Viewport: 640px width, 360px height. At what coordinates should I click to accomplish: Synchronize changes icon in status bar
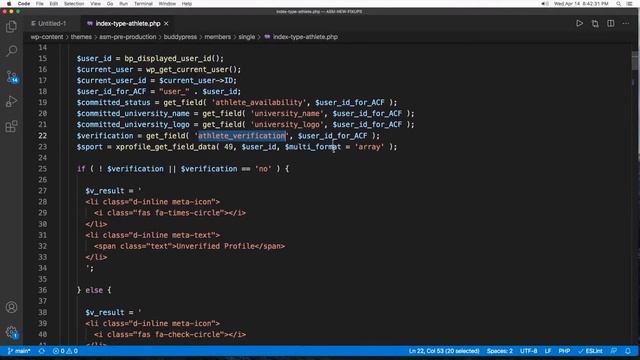point(42,351)
